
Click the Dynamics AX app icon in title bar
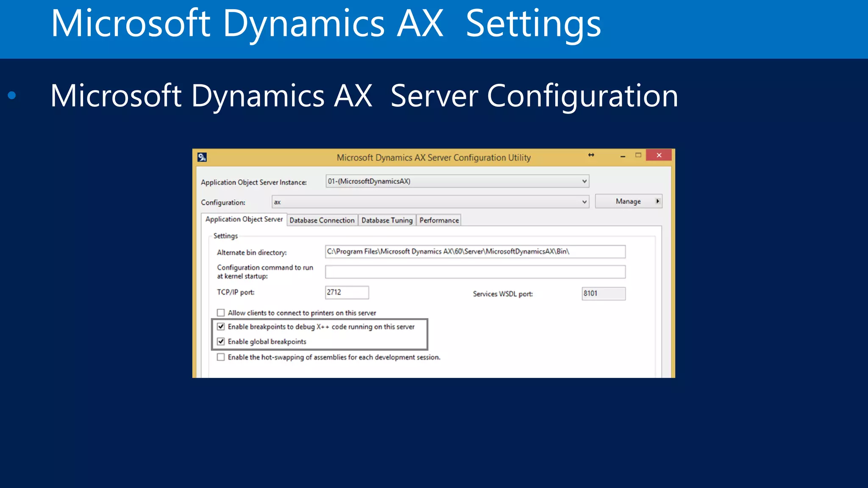coord(202,157)
